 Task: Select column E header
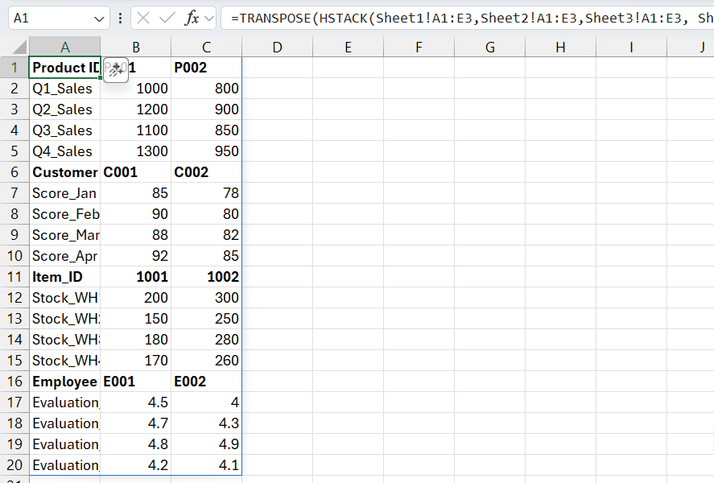[x=348, y=47]
